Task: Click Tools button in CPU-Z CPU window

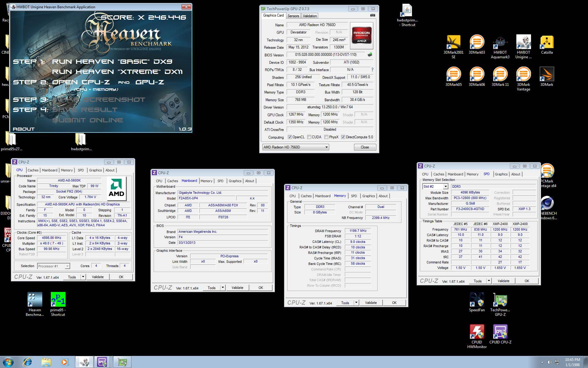Action: pyautogui.click(x=72, y=277)
